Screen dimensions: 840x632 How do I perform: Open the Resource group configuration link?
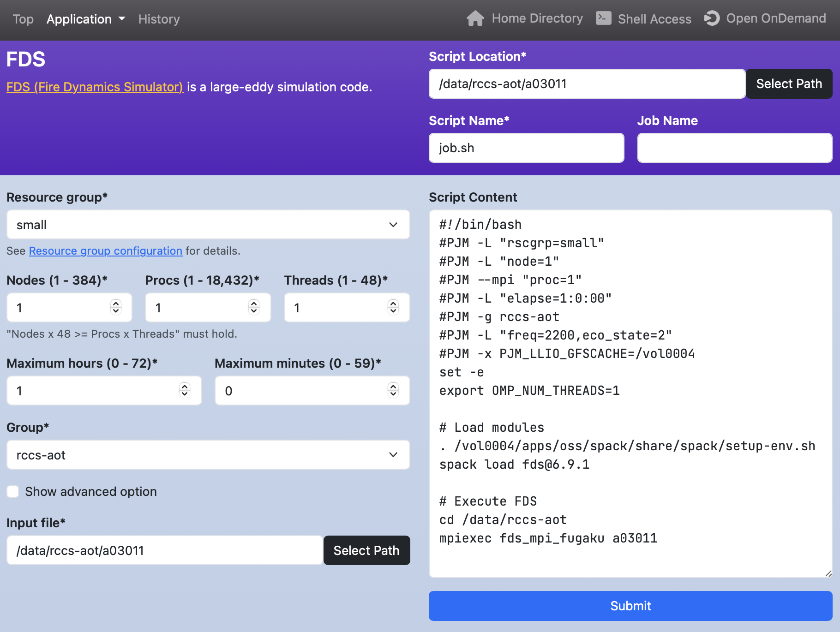coord(106,251)
